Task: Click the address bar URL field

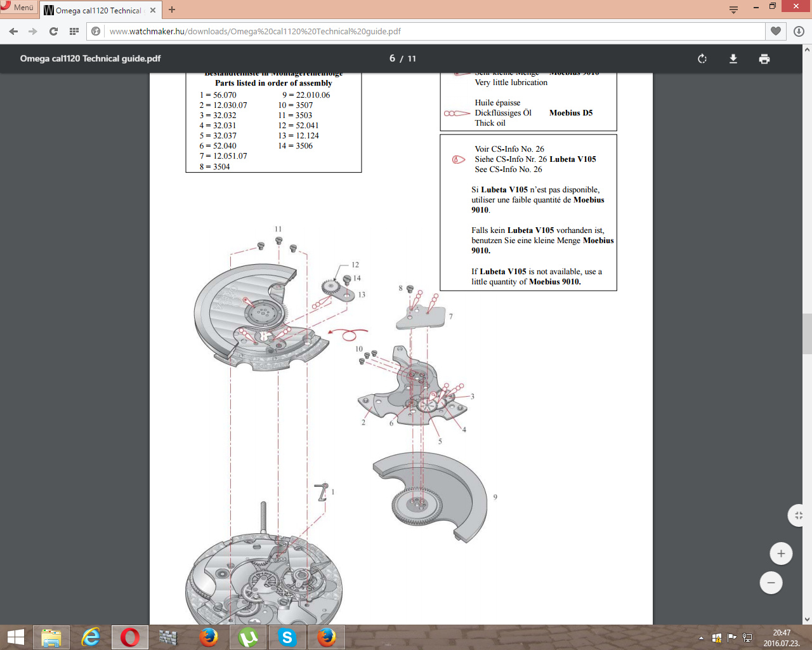Action: [x=435, y=31]
